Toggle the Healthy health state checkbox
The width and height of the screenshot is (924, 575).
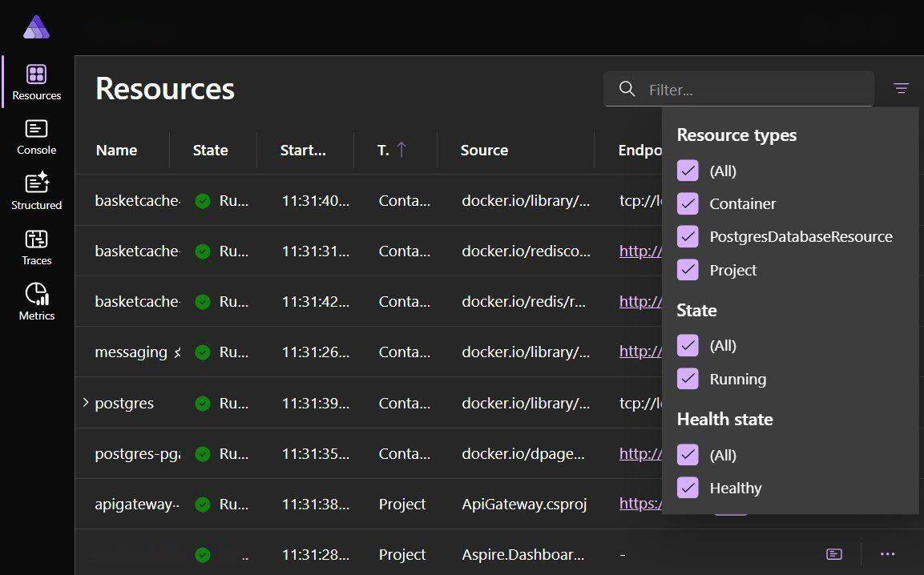[x=688, y=488]
